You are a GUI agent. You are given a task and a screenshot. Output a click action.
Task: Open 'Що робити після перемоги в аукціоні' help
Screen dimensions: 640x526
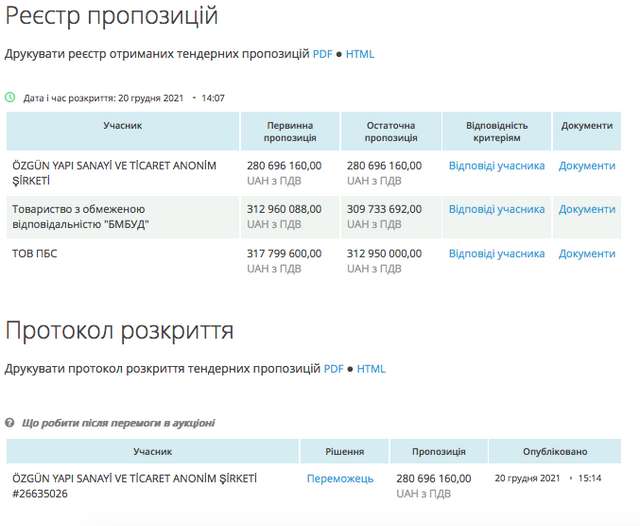pyautogui.click(x=118, y=423)
